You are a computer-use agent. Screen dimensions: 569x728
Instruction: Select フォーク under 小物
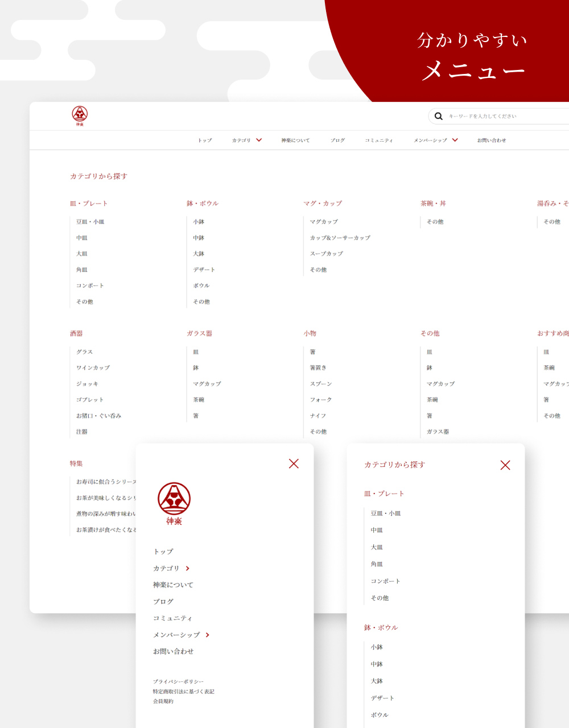(x=321, y=400)
